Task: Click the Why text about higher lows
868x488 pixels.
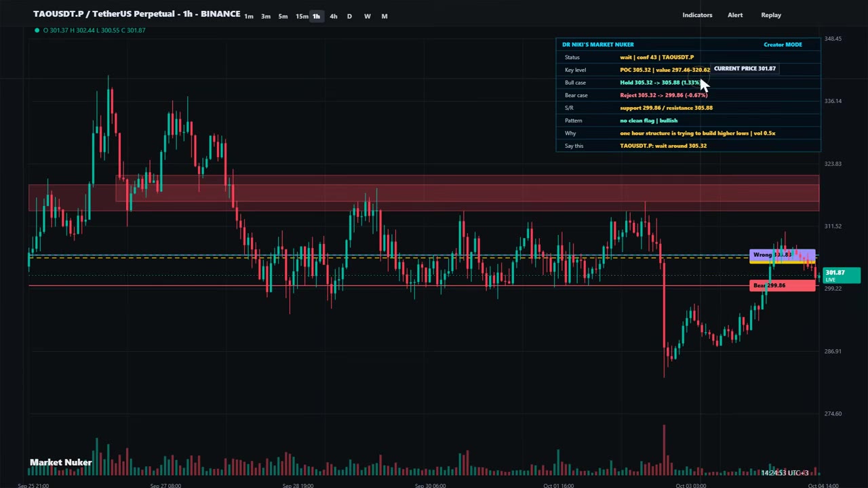Action: point(697,134)
